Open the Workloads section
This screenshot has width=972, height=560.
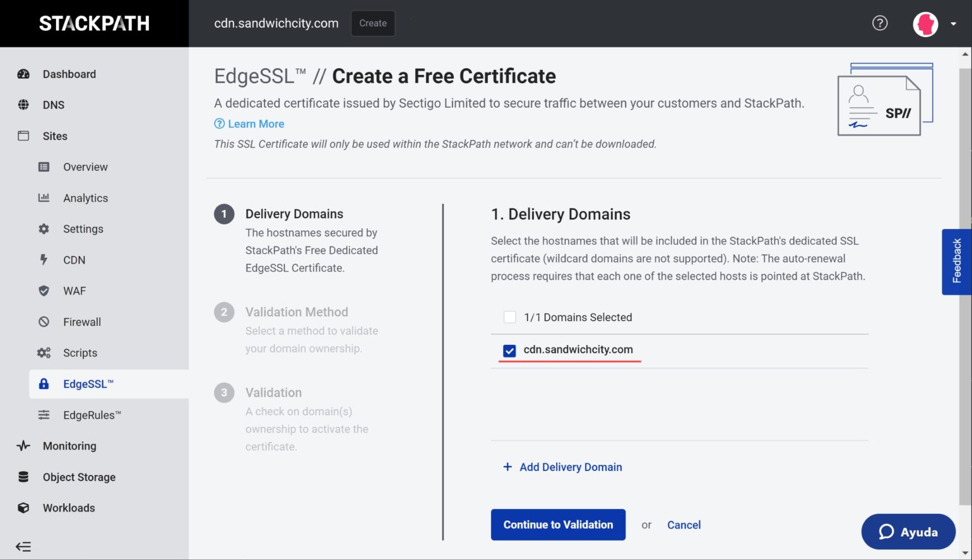(69, 508)
